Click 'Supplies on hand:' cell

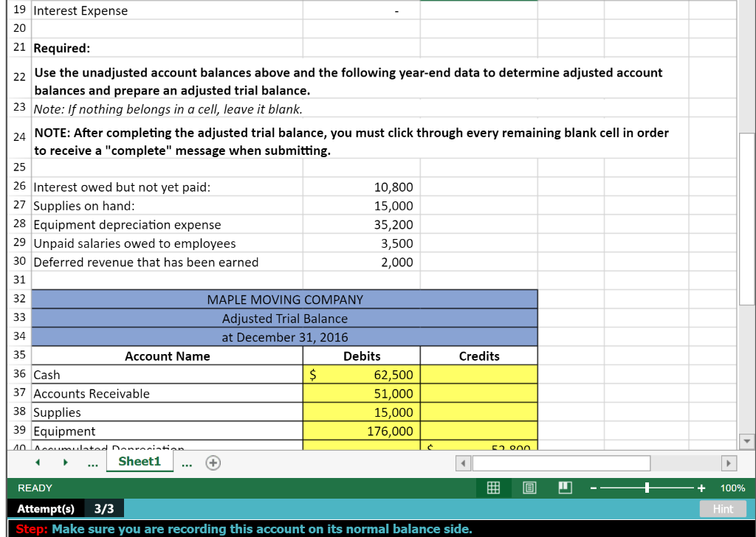tap(167, 206)
